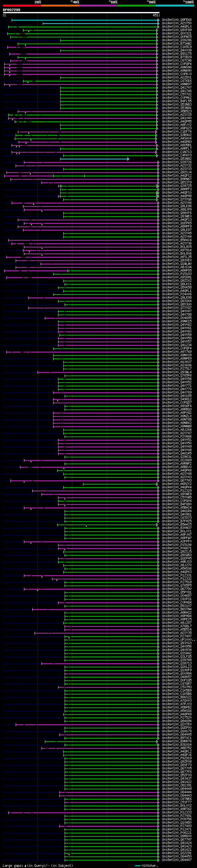Choose UniRef100_C6TD73 in the list

(177, 518)
